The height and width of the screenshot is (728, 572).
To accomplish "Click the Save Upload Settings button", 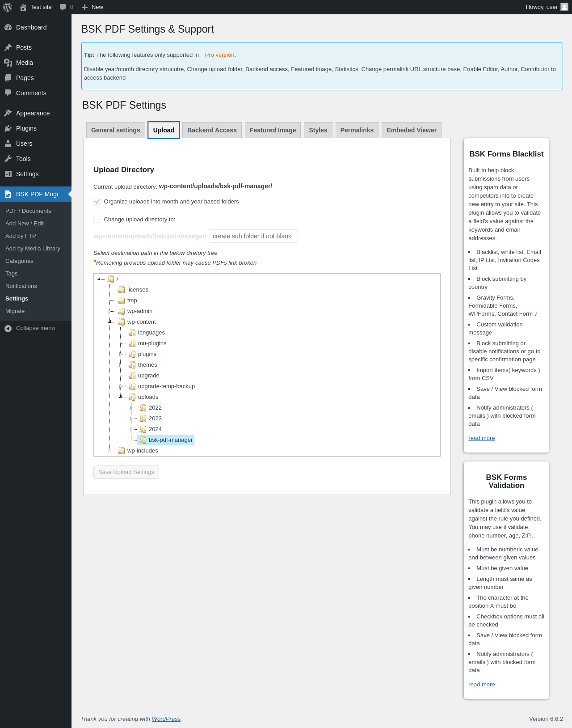I will pos(126,472).
